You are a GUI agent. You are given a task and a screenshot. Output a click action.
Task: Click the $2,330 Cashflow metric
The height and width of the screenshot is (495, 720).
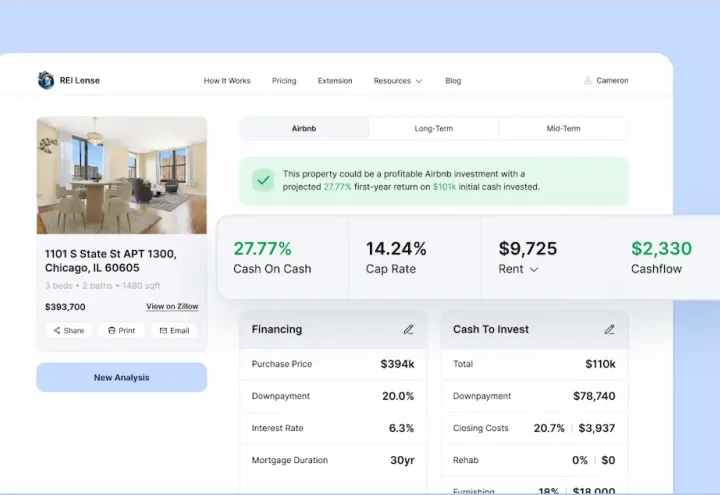661,257
